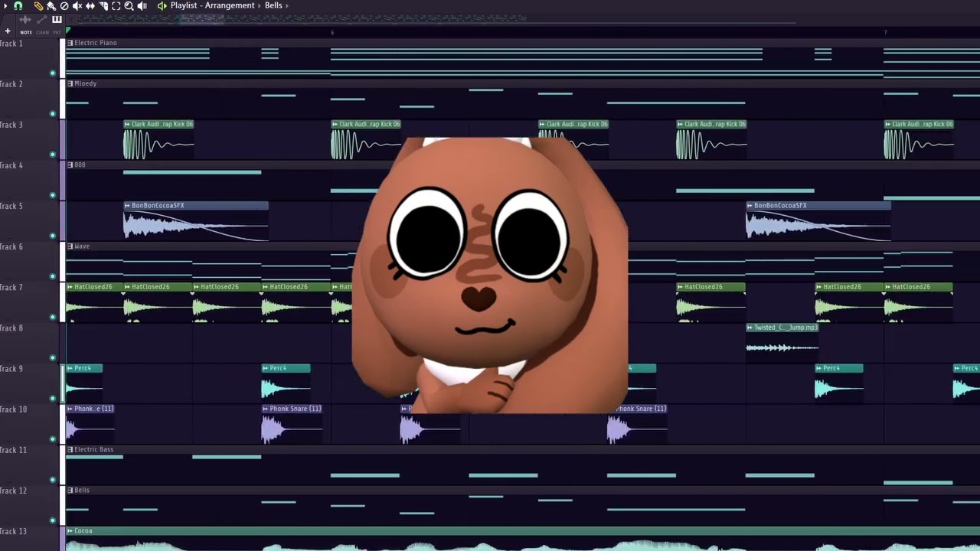This screenshot has width=980, height=551.
Task: Select the Phonk..e (11) clip
Action: 90,424
